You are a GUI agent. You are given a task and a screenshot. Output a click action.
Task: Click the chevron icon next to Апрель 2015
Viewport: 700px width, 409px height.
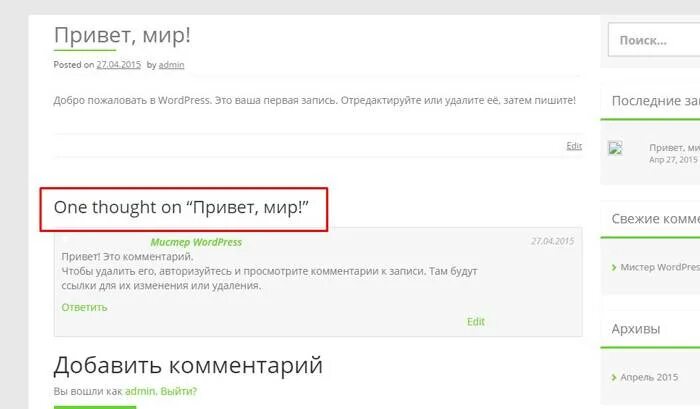click(614, 378)
